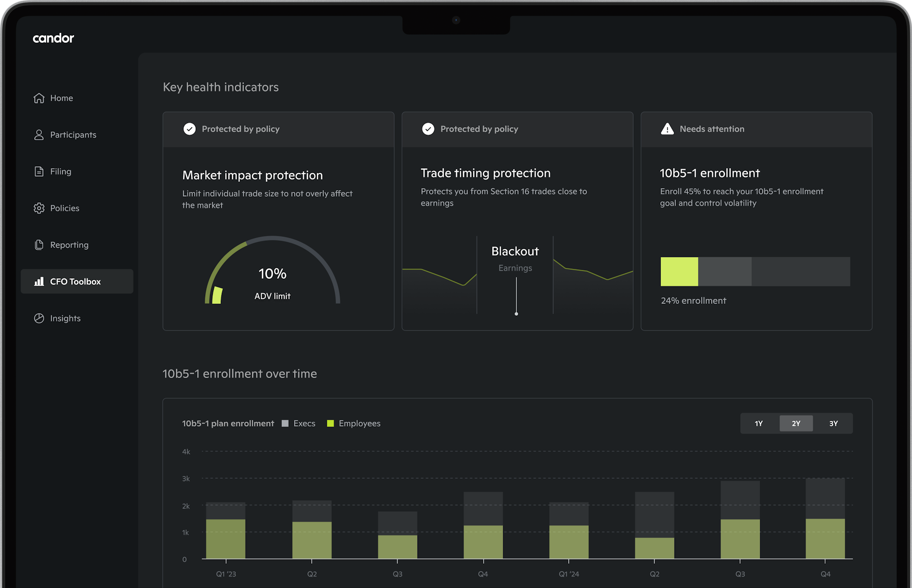Click the Policies gear icon
The width and height of the screenshot is (912, 588).
tap(39, 208)
